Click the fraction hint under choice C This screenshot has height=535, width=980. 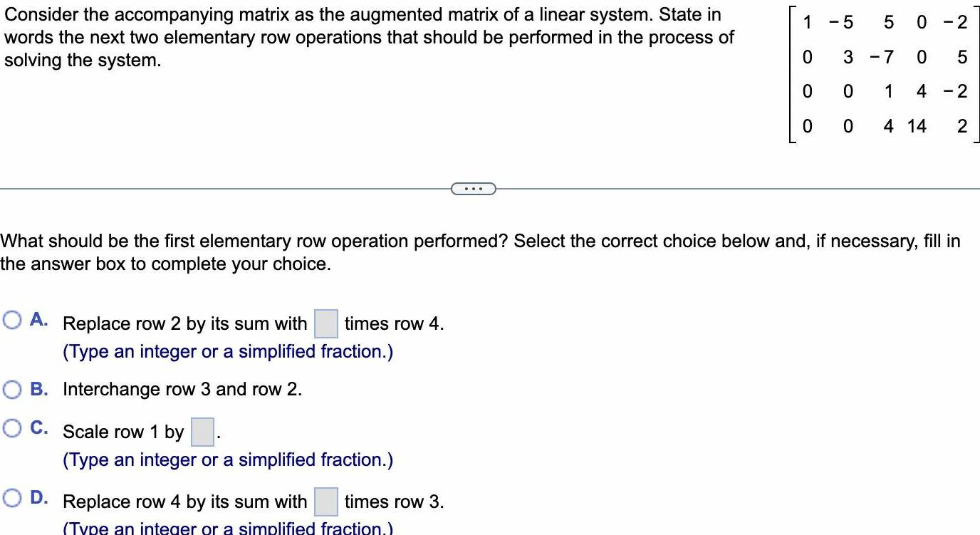(228, 459)
